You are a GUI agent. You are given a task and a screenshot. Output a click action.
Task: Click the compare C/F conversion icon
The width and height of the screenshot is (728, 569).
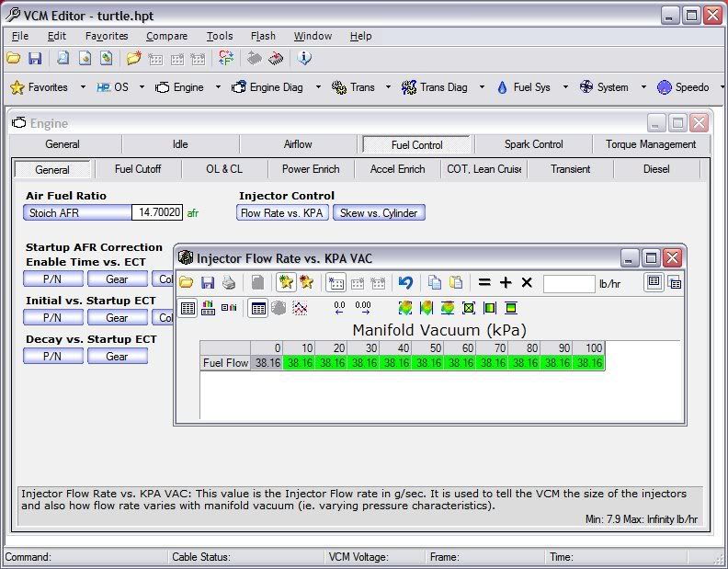pos(225,58)
